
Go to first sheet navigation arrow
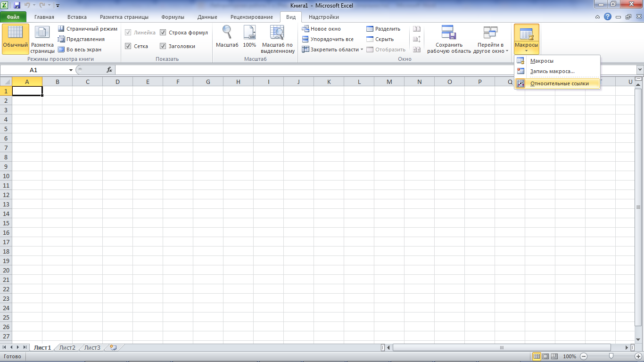click(x=5, y=347)
